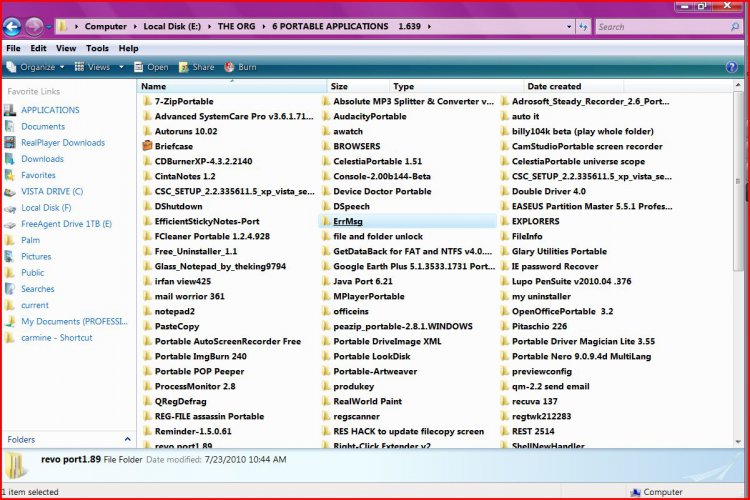Click the Share toolbar button
Image resolution: width=750 pixels, height=500 pixels.
(x=197, y=67)
